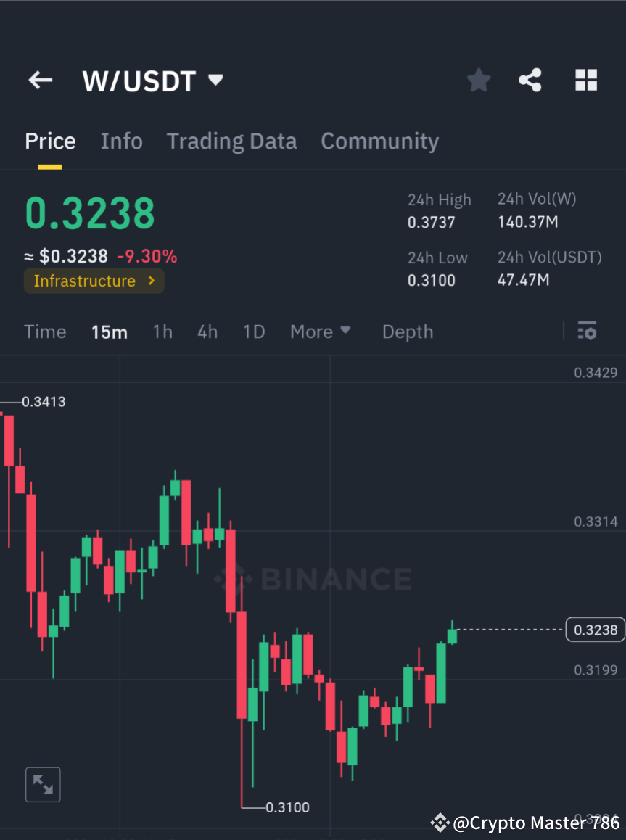This screenshot has height=840, width=626.
Task: Tap the star to favorite W/USDT
Action: point(478,81)
